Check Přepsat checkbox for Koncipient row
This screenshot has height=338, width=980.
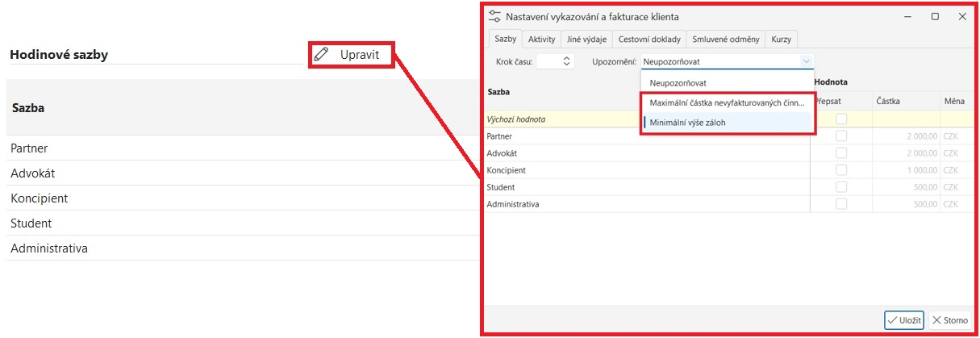tap(841, 170)
